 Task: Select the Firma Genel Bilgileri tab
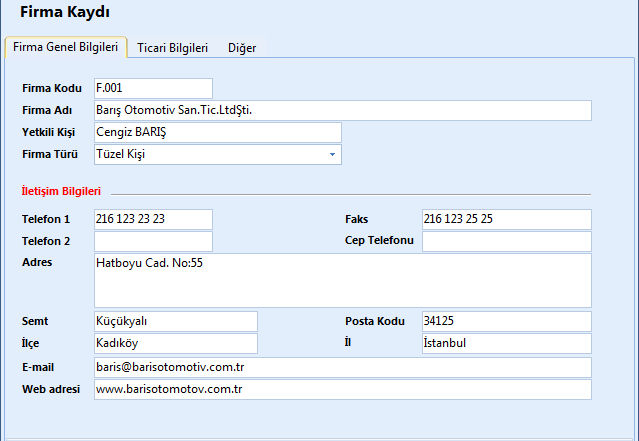click(x=66, y=48)
